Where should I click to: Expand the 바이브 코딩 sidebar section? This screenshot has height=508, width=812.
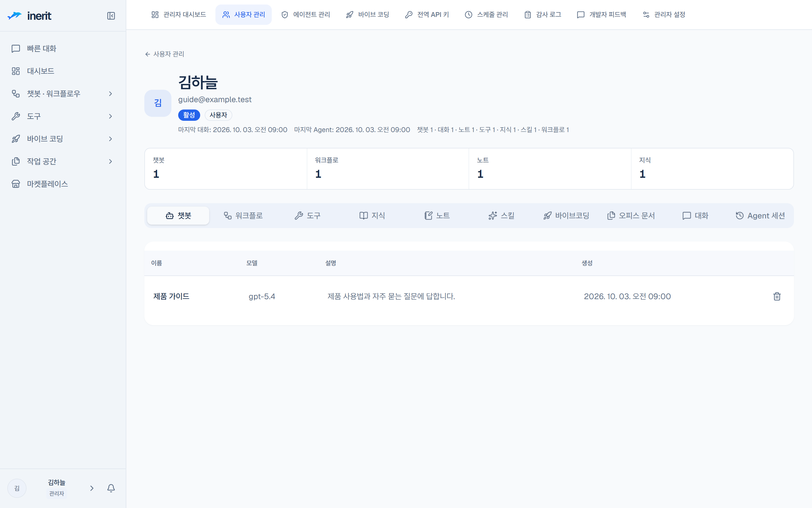coord(63,139)
